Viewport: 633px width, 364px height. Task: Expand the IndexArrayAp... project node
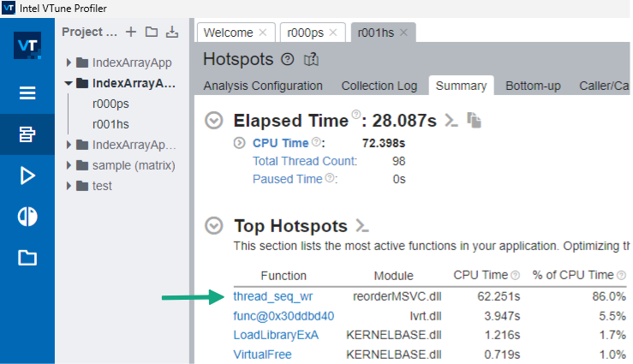pyautogui.click(x=69, y=145)
